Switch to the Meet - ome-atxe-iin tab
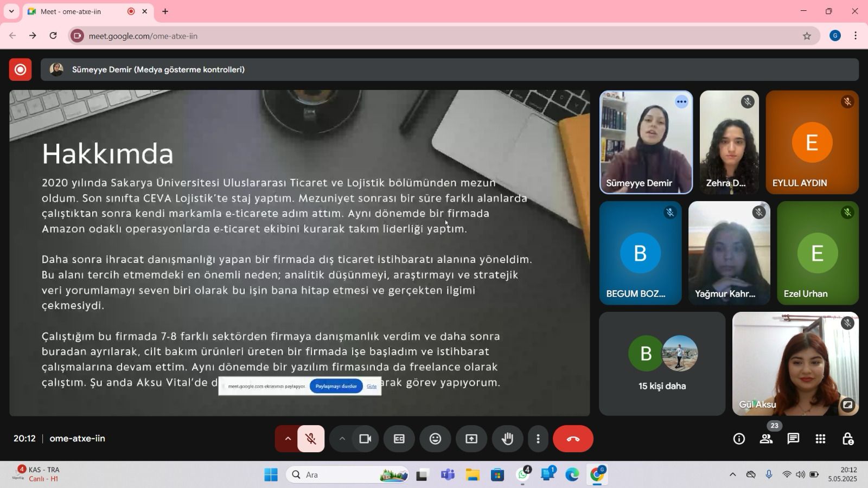868x488 pixels. click(76, 11)
